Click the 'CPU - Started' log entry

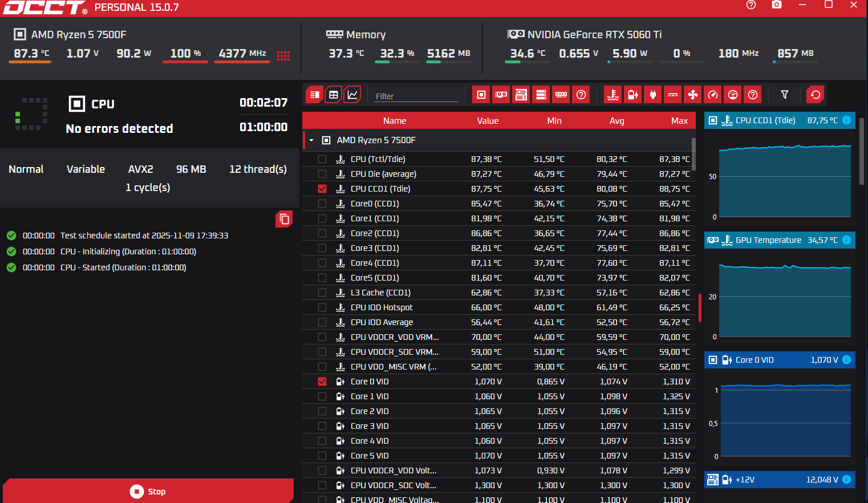point(123,267)
